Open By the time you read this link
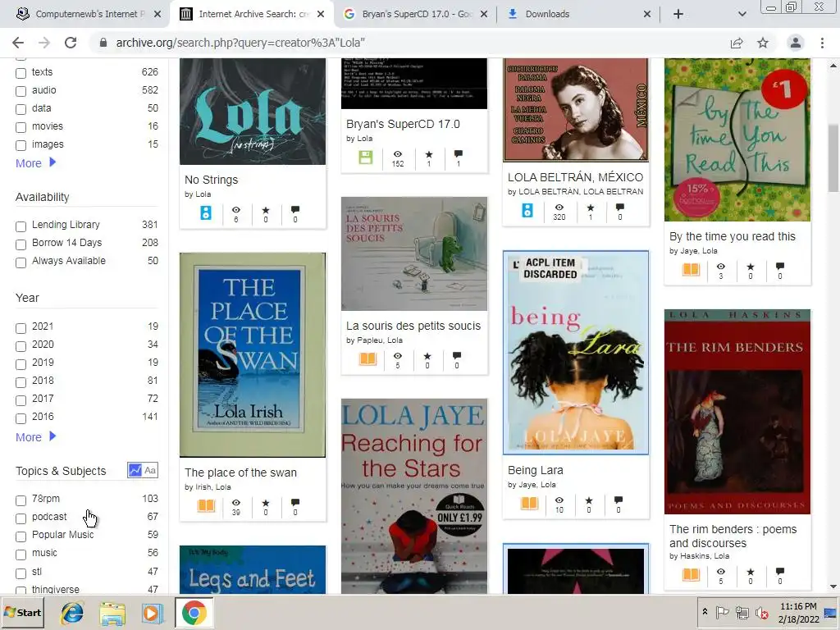This screenshot has height=630, width=840. (733, 236)
